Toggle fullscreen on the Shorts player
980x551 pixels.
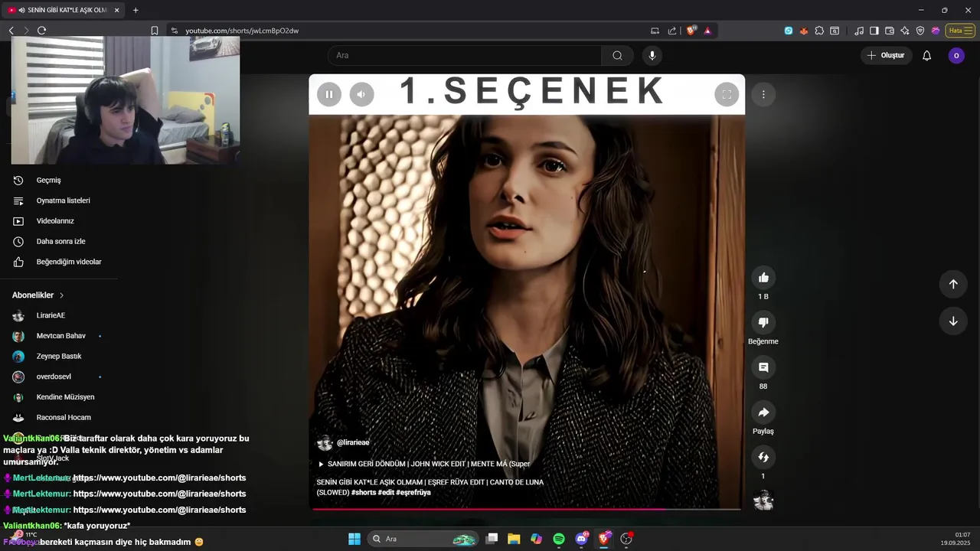[x=727, y=94]
